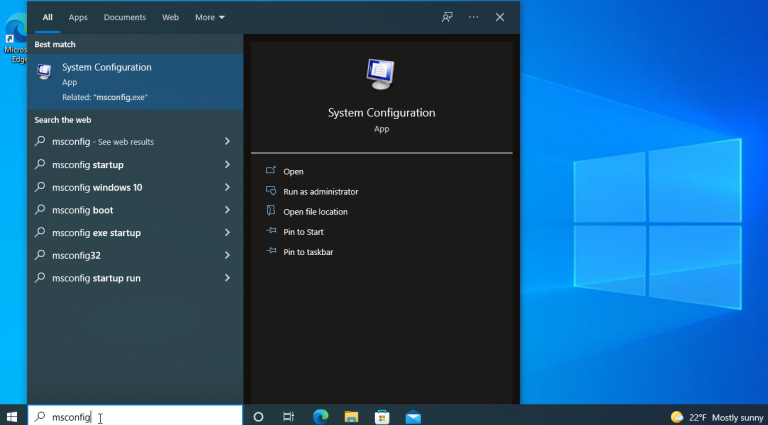Image resolution: width=768 pixels, height=425 pixels.
Task: Click the large System Configuration icon in preview pane
Action: (x=381, y=74)
